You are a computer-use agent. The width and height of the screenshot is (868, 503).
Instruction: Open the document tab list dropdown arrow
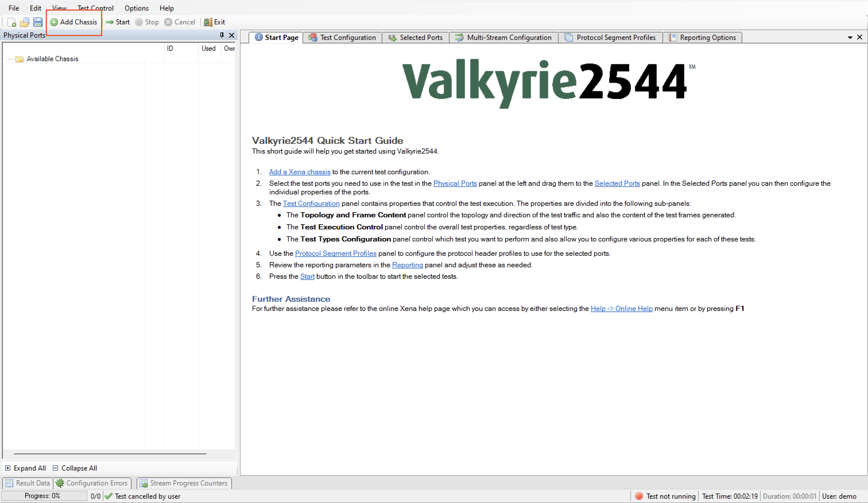850,37
